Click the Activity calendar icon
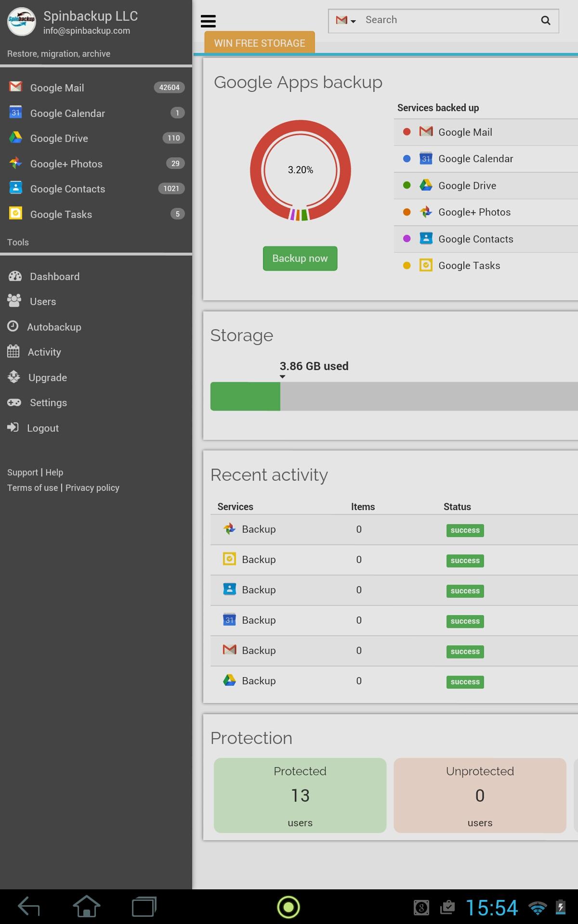The image size is (578, 924). coord(13,351)
